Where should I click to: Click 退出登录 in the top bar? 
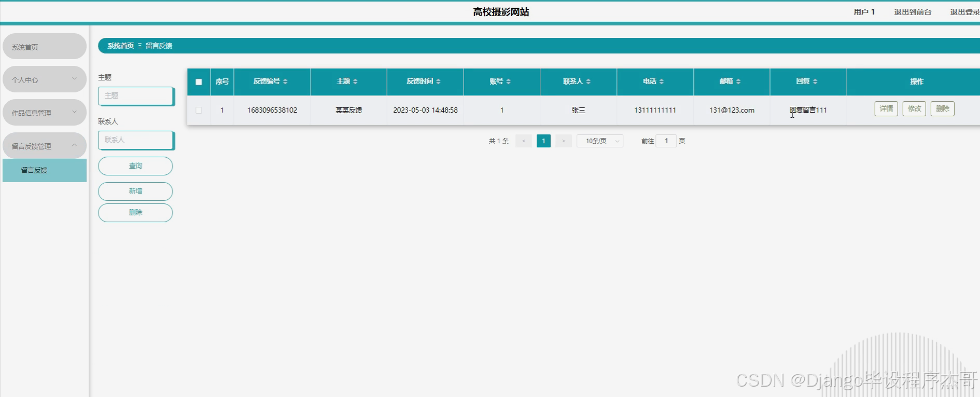tap(964, 12)
